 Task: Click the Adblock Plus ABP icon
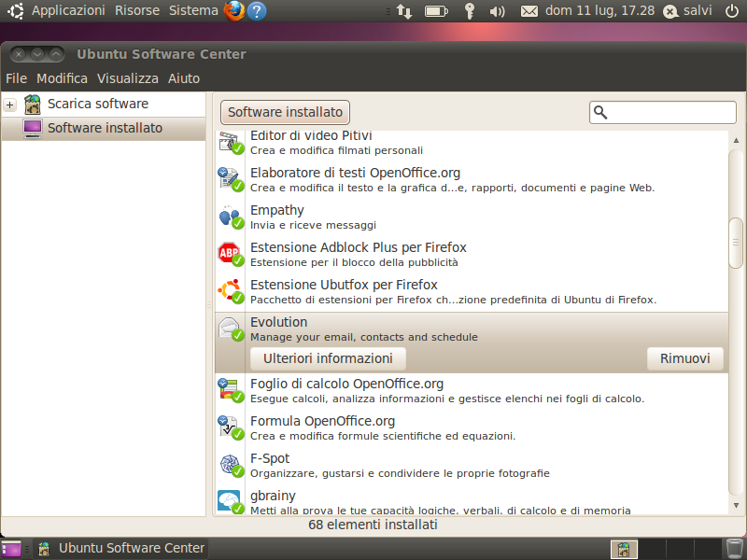(231, 254)
